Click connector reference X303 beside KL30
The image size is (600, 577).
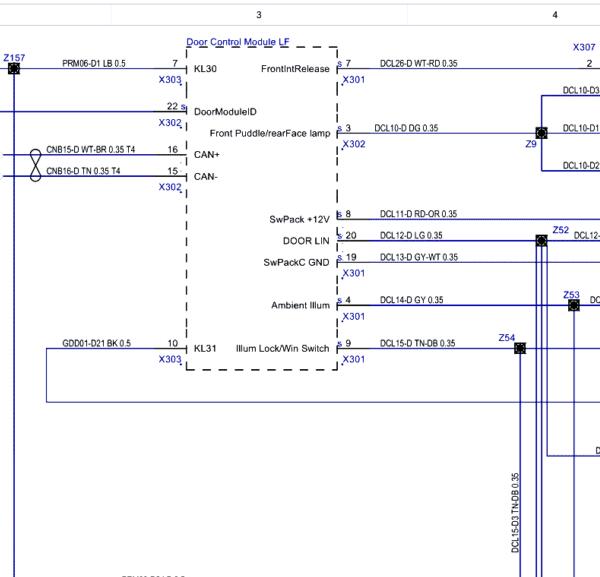pos(170,80)
